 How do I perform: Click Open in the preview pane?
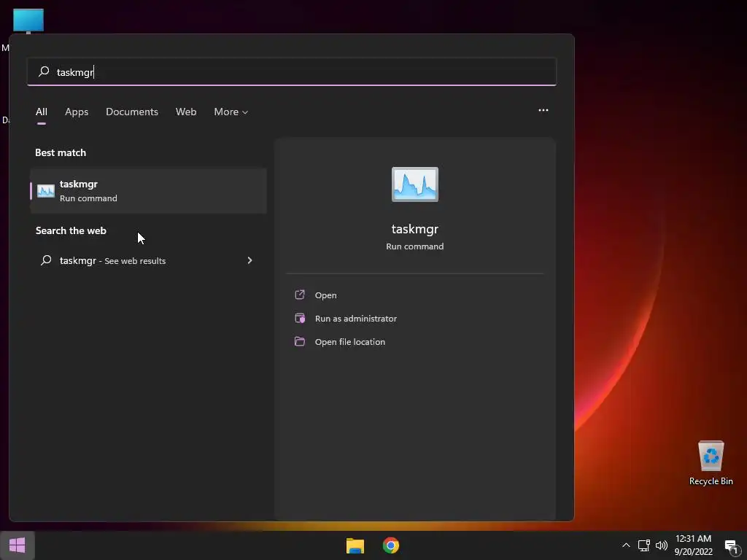pos(326,295)
